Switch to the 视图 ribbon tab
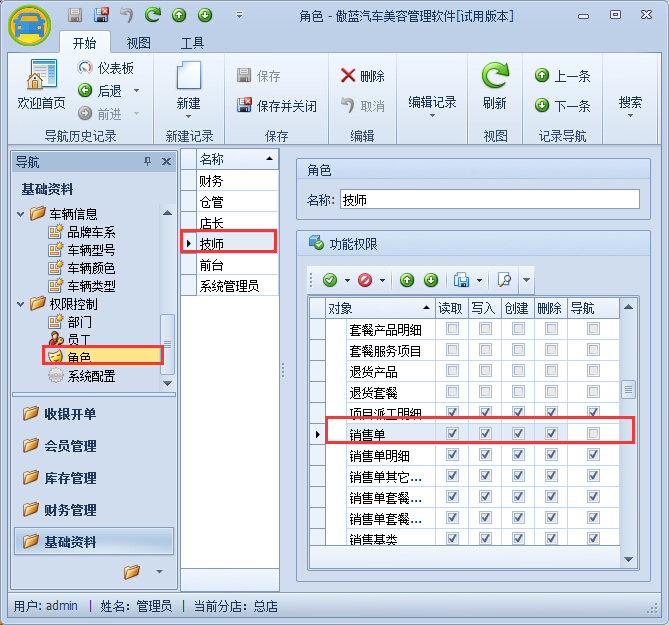The height and width of the screenshot is (625, 669). click(138, 43)
